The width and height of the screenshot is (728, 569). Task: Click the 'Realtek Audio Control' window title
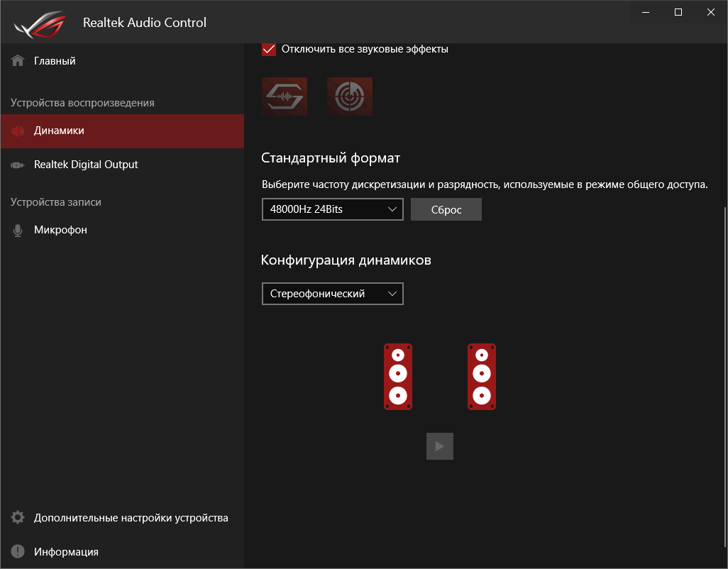(144, 23)
